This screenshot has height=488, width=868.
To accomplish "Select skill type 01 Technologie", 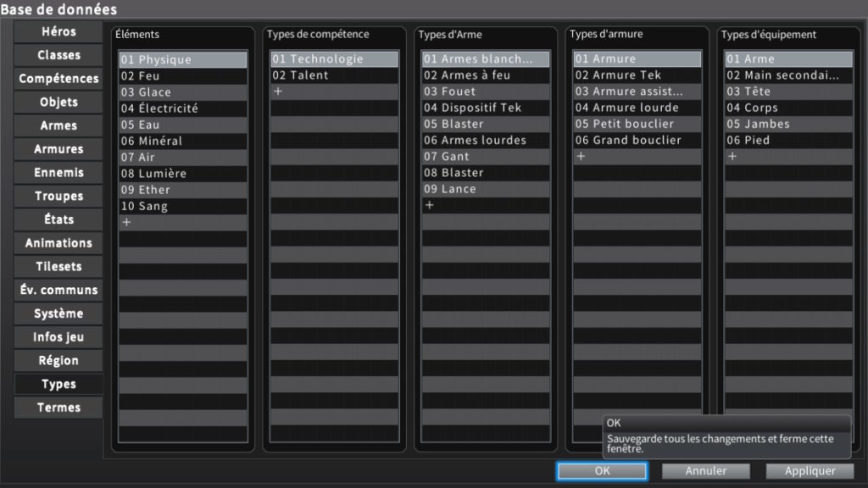I will [334, 59].
